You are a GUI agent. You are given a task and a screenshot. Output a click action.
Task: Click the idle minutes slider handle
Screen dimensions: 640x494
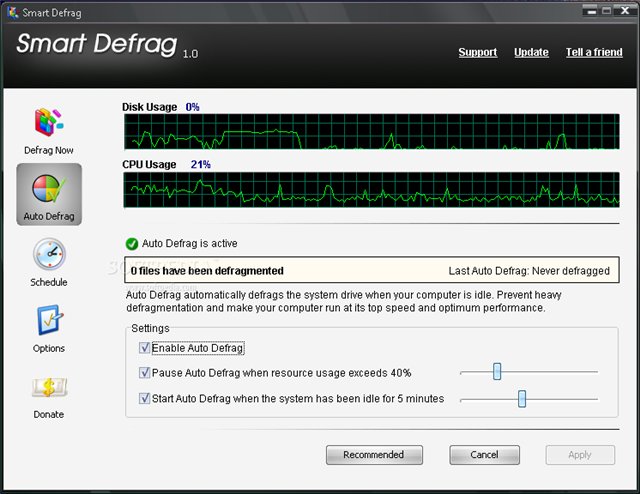click(522, 399)
